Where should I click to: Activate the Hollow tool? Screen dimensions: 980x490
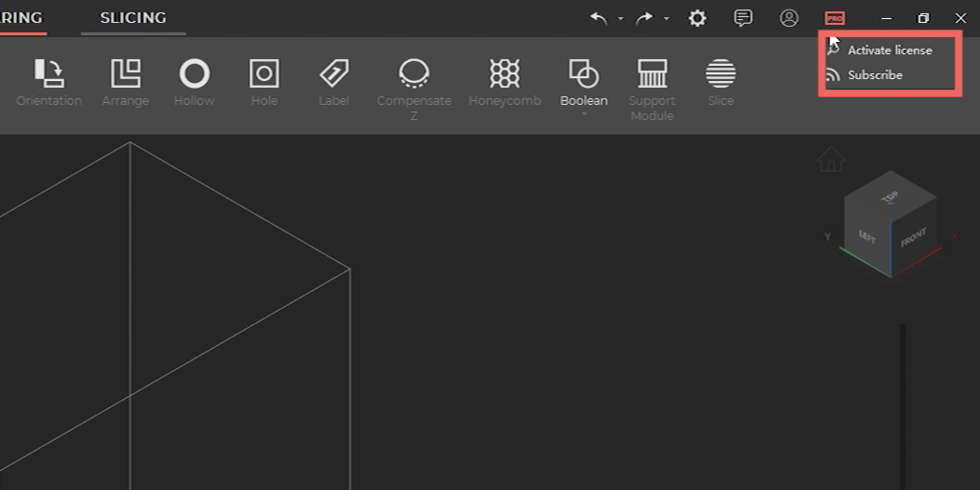pos(195,82)
